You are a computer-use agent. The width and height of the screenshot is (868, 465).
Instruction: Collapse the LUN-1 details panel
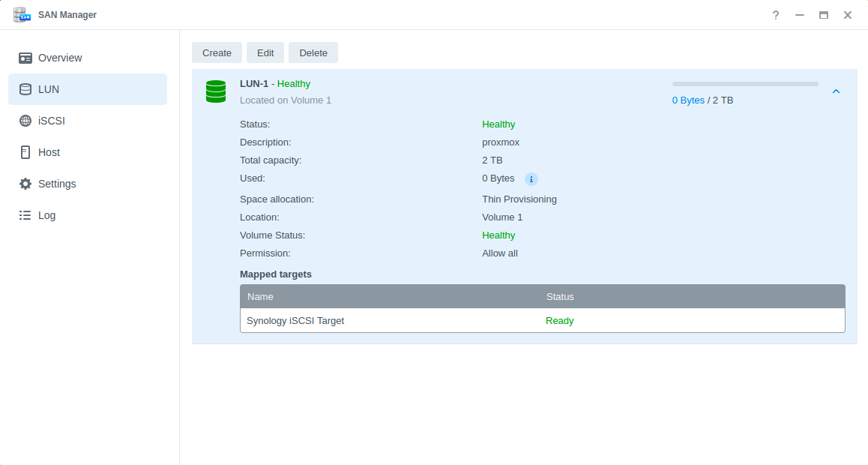(837, 91)
